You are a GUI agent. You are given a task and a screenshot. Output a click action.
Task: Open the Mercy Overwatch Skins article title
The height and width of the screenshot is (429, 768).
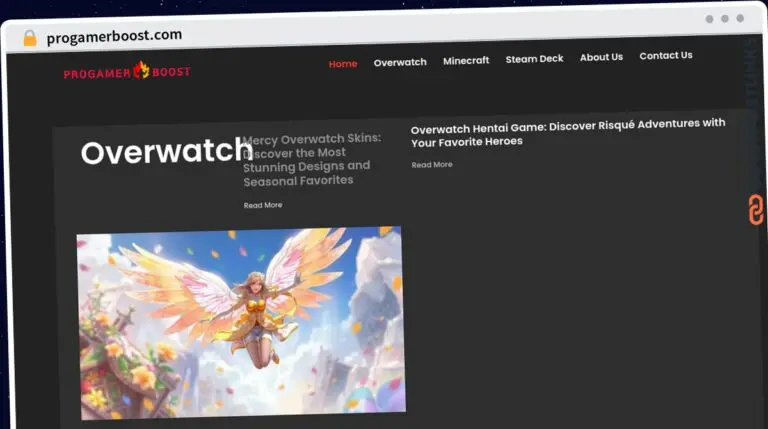(312, 160)
